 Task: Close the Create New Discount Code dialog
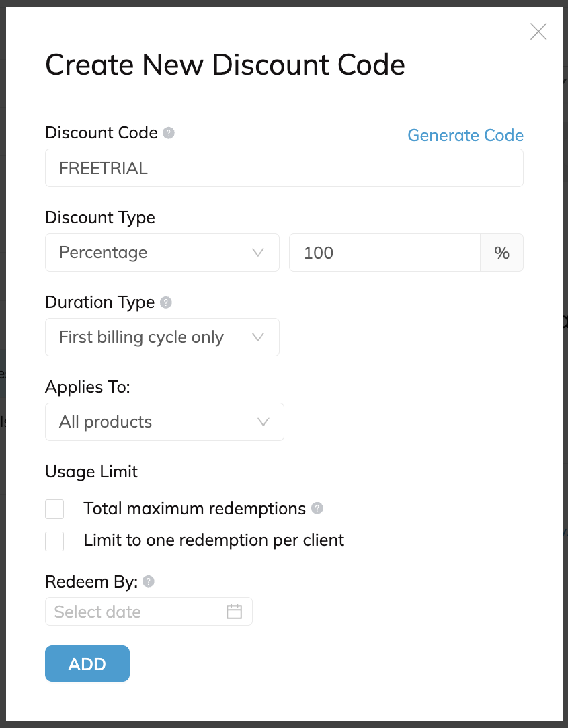pyautogui.click(x=538, y=32)
